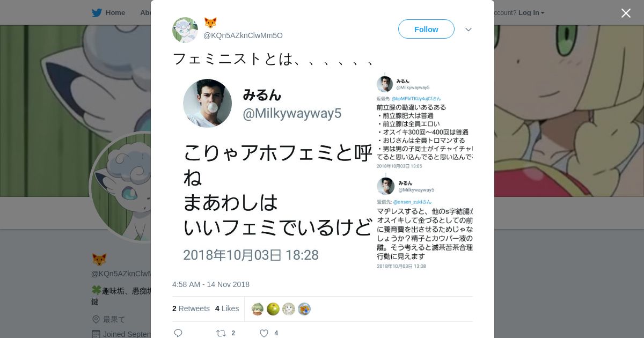Open the tweet author's avatar
644x338 pixels.
pos(185,30)
